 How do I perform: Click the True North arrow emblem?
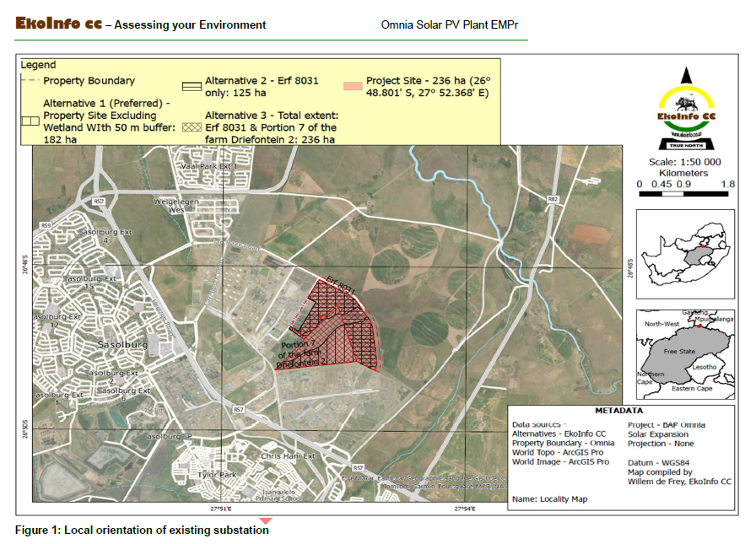687,109
